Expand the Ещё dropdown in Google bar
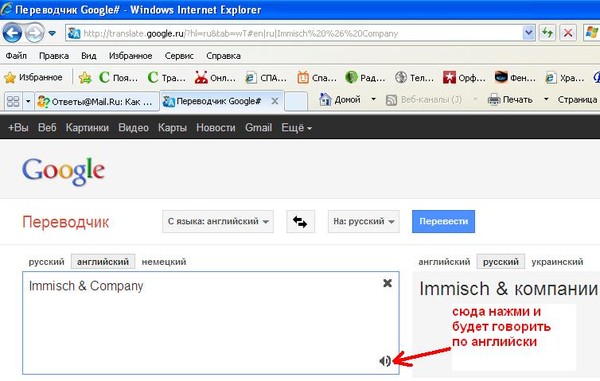The image size is (600, 381). click(297, 127)
